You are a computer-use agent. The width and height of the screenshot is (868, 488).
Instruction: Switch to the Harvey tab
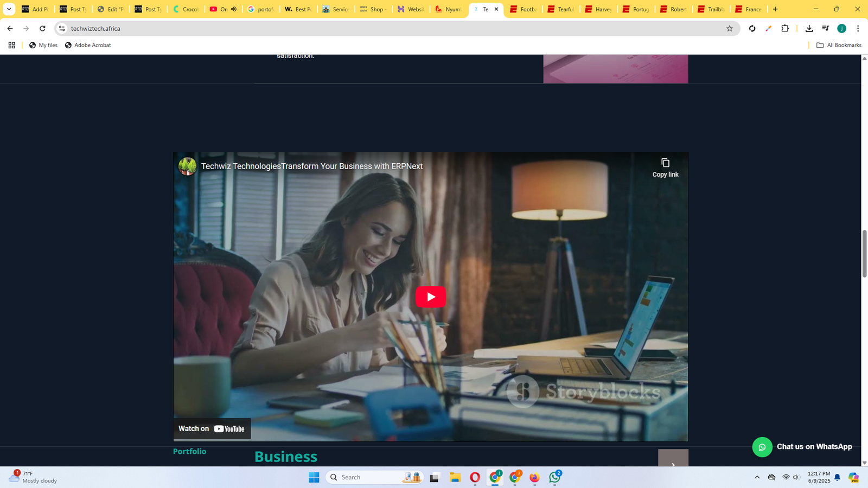(599, 9)
